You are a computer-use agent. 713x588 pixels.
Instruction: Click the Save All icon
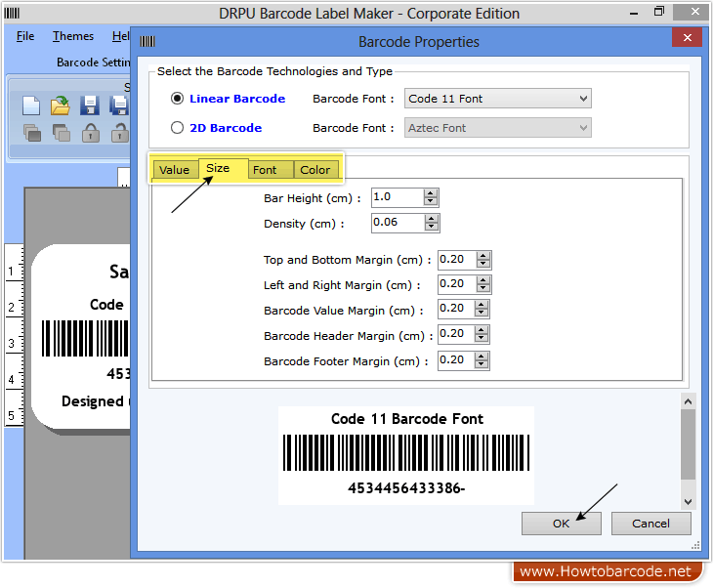point(119,105)
